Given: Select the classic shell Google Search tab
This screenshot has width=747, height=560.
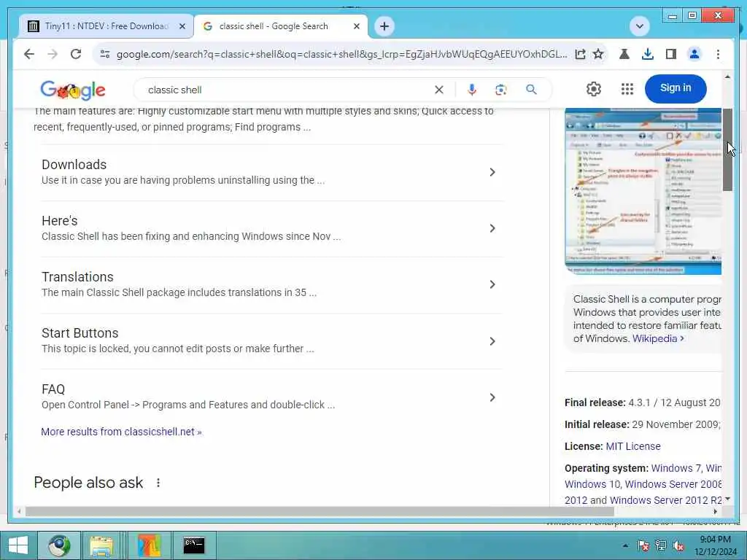Looking at the screenshot, I should click(281, 26).
